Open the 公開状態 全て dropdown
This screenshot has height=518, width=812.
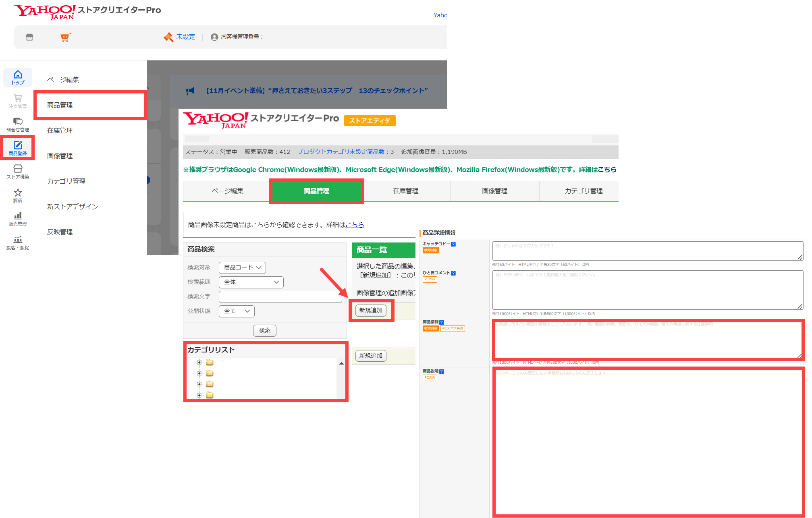237,311
